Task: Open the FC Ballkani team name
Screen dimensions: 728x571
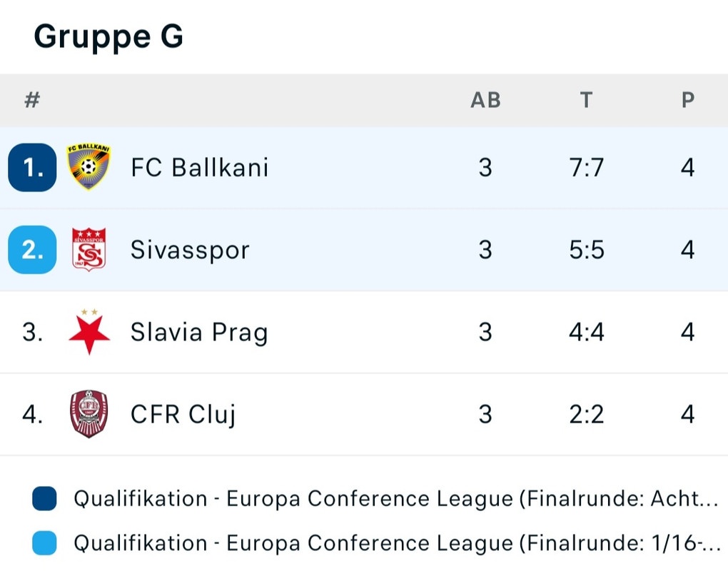Action: point(200,168)
